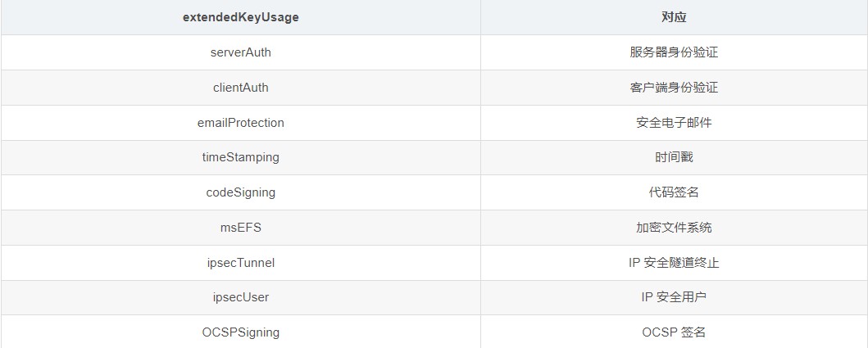This screenshot has height=348, width=868.
Task: Select the ipsecTunnel cell
Action: tap(240, 263)
